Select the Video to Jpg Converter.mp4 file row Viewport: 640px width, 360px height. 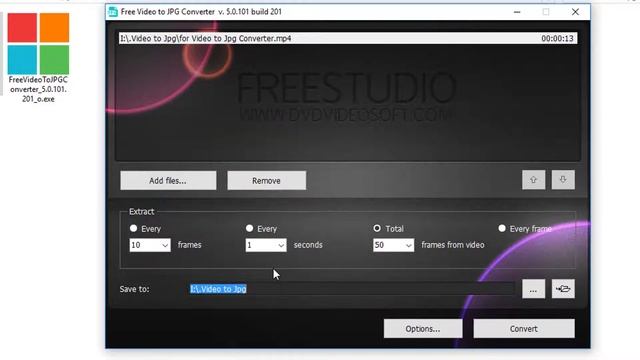point(348,38)
